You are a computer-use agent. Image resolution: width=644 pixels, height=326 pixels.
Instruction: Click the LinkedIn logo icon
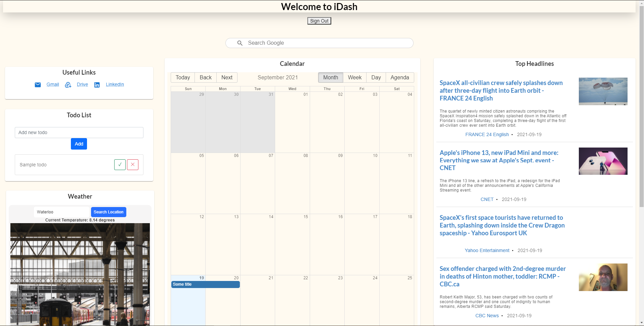pyautogui.click(x=97, y=85)
